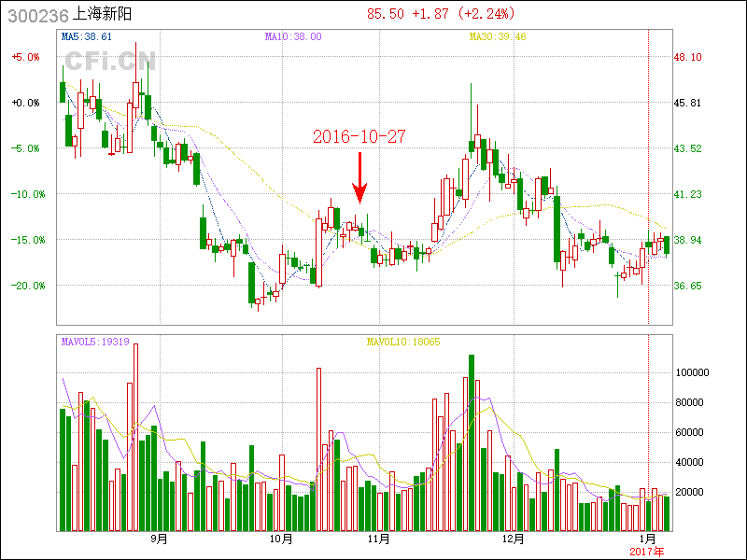Click the 11月 month label
The image size is (747, 560).
pos(379,539)
